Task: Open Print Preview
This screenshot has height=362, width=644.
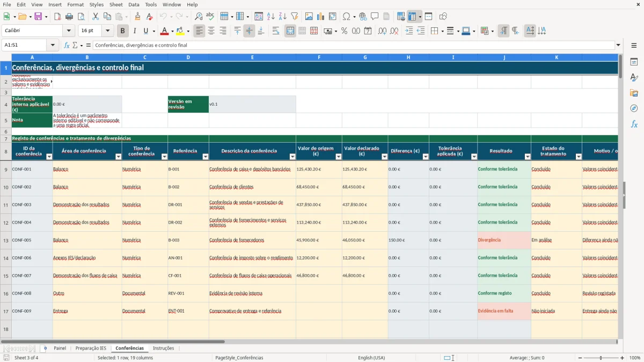Action: click(81, 17)
